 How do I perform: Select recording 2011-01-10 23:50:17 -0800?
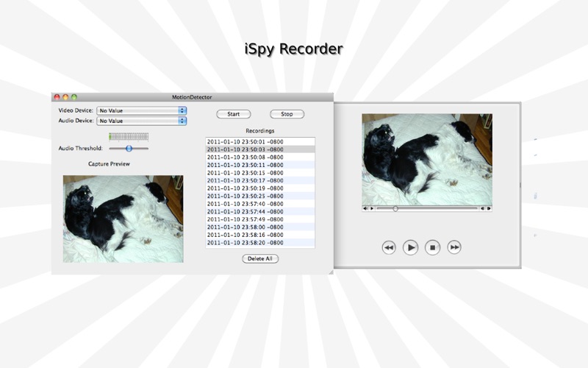point(260,180)
